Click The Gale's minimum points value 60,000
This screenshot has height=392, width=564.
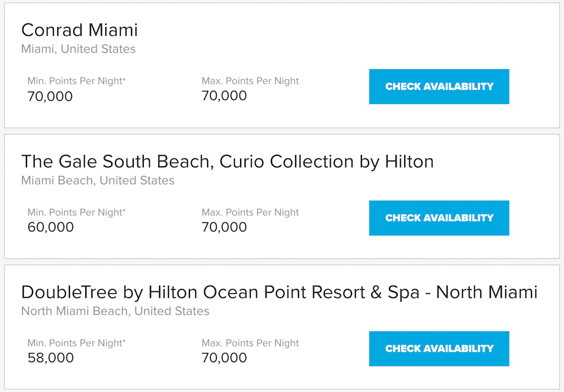(x=51, y=227)
